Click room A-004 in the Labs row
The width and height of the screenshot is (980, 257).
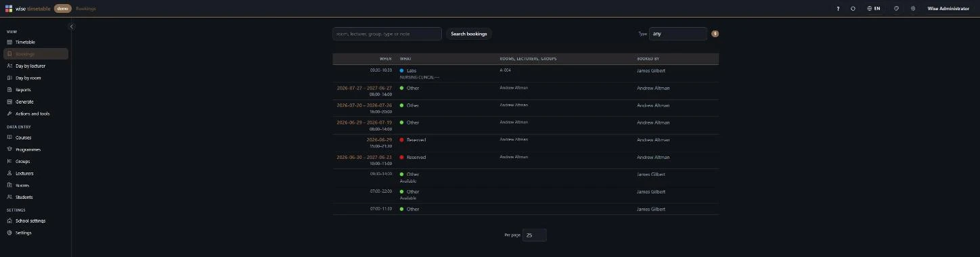pos(506,70)
